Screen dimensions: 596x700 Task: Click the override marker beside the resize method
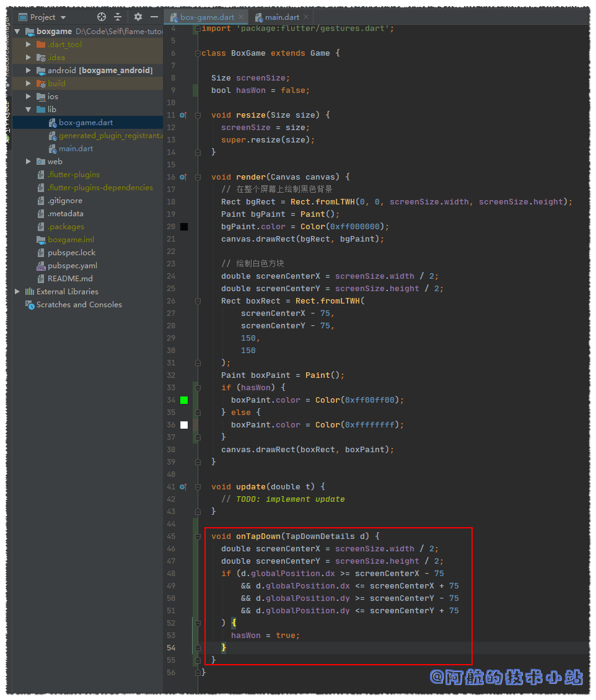(x=183, y=115)
